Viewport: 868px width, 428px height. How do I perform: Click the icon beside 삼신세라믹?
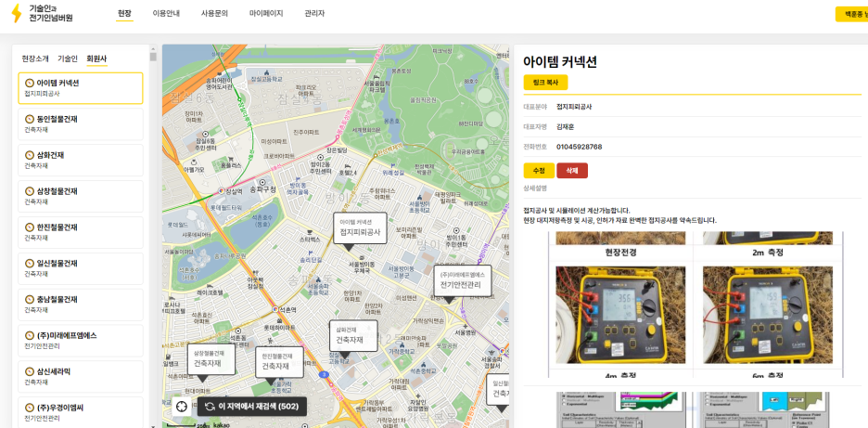[x=30, y=371]
